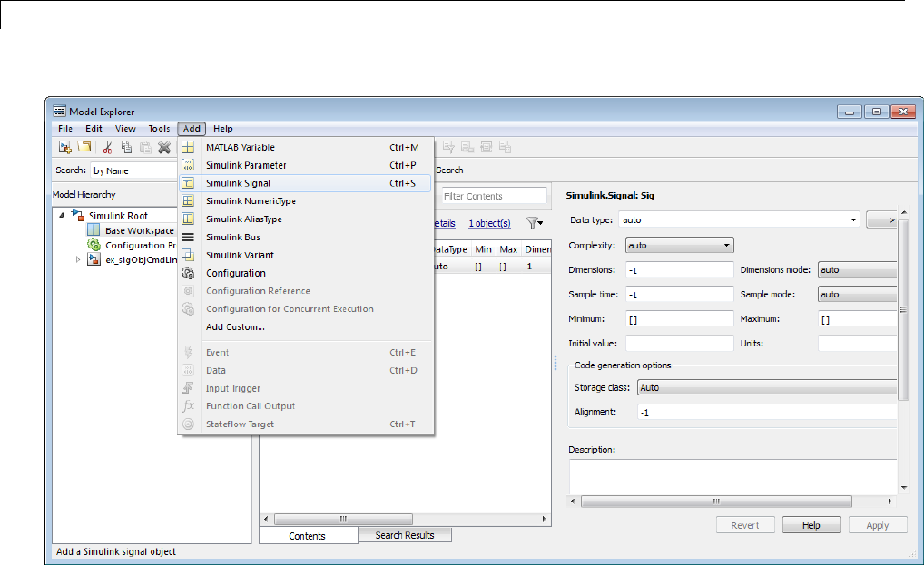This screenshot has height=565, width=924.
Task: Choose Simulink Signal menu entry
Action: pyautogui.click(x=305, y=183)
